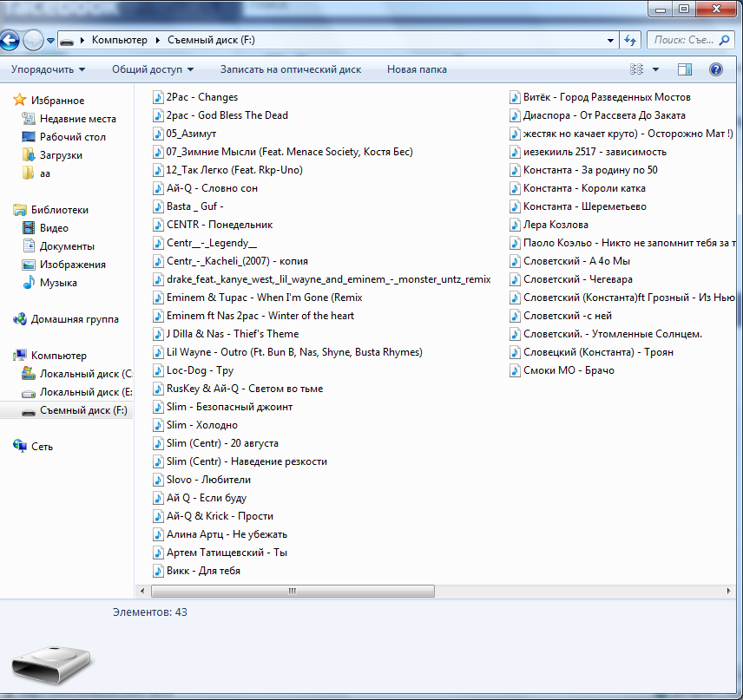Select Компьютер in navigation pane
The height and width of the screenshot is (700, 743).
coord(59,356)
